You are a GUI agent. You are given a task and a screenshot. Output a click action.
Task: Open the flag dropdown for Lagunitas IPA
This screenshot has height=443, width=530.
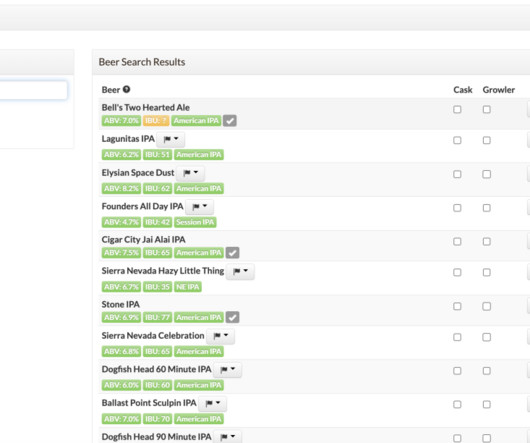[x=171, y=139]
